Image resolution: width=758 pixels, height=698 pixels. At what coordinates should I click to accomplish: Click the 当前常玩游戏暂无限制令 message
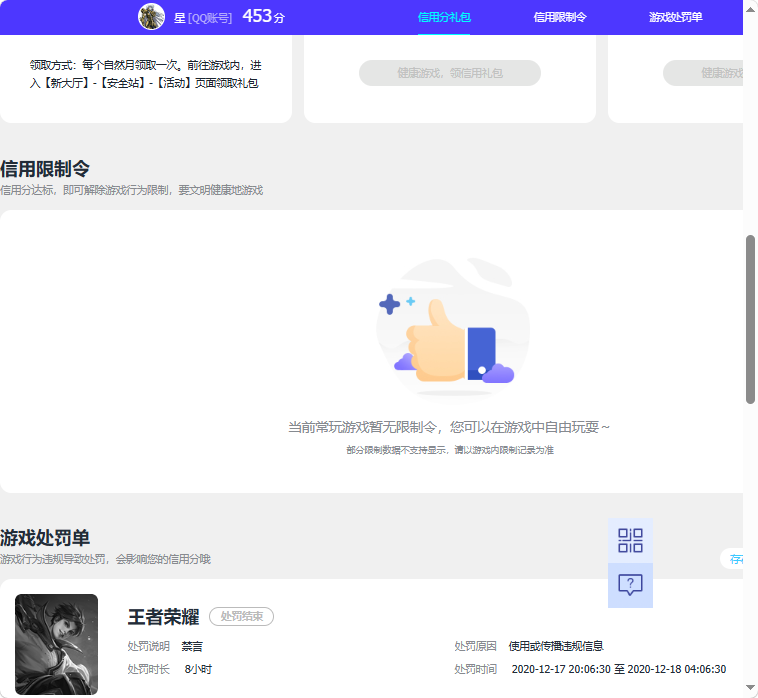pos(449,427)
